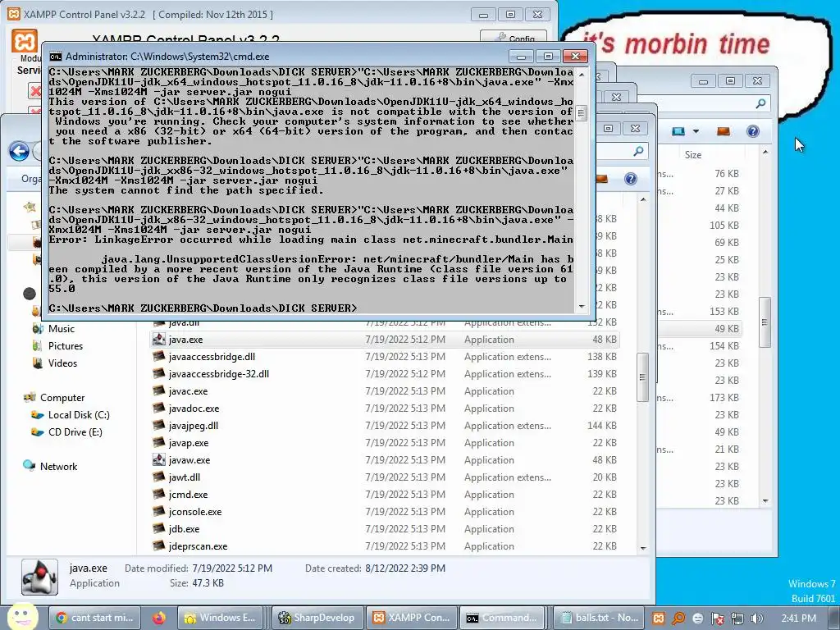This screenshot has width=840, height=630.
Task: Select the 173 KB row in rear Explorer
Action: [699, 398]
